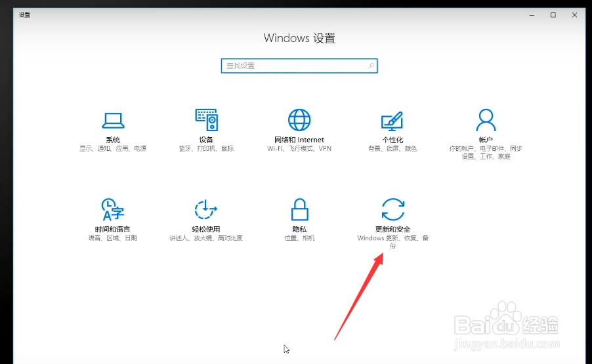The image size is (592, 364).
Task: Click the 隐私 label
Action: tap(299, 230)
